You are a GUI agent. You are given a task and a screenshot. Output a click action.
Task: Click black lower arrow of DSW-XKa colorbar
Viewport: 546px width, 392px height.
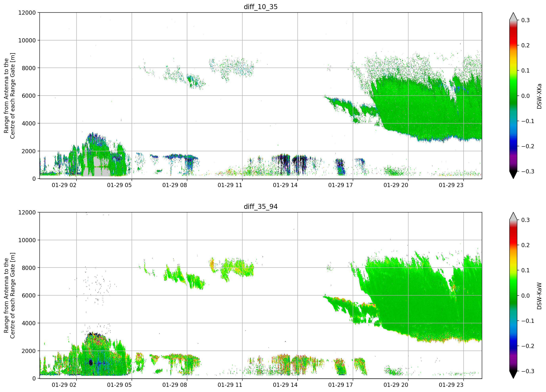[x=513, y=175]
